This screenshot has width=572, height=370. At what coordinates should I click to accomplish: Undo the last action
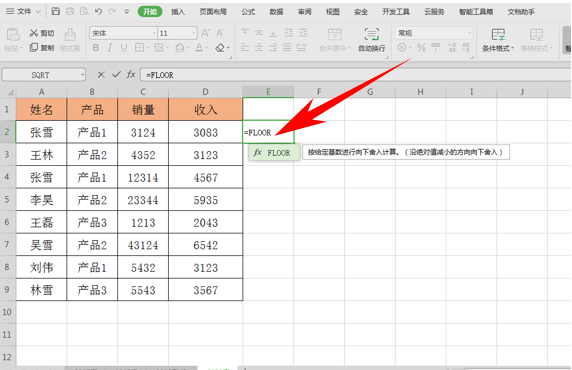coord(98,11)
